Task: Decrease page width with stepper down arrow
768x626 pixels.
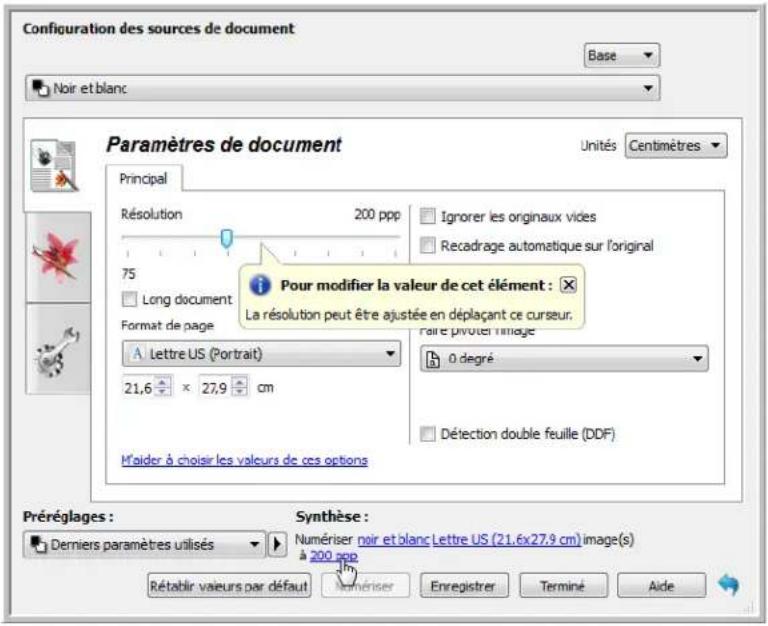Action: click(x=163, y=392)
